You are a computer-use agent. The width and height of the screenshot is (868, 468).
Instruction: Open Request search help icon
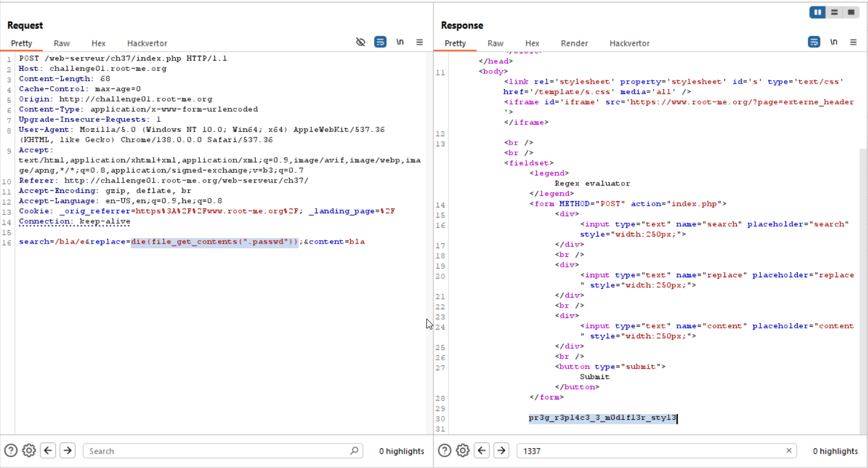tap(11, 451)
